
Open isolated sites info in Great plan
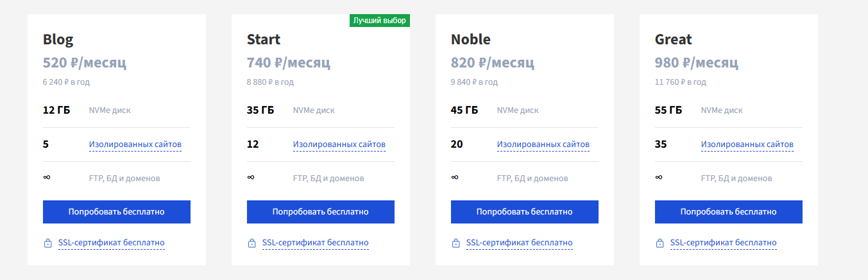pos(747,144)
